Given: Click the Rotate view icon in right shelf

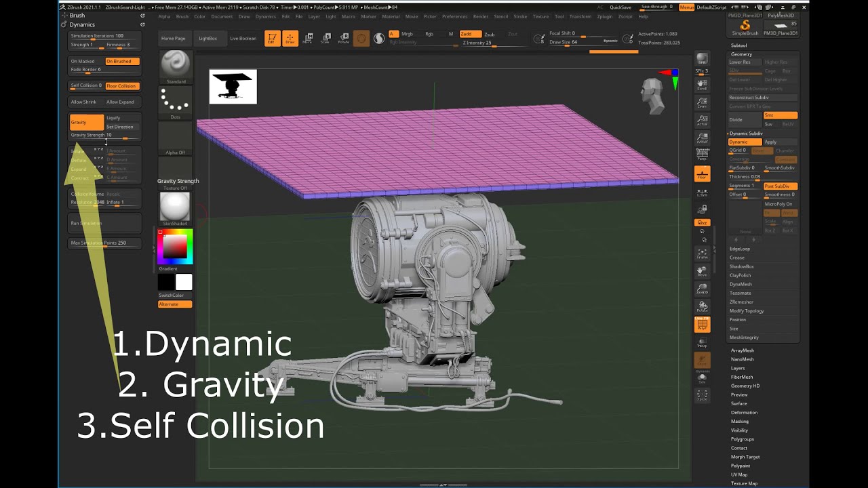Looking at the screenshot, I should pos(702,306).
